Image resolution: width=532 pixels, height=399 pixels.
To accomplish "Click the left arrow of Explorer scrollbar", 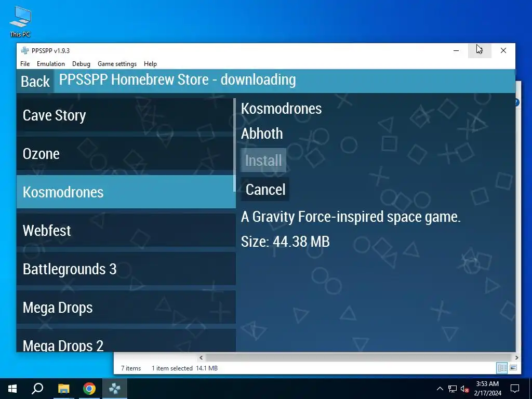I will coord(201,357).
